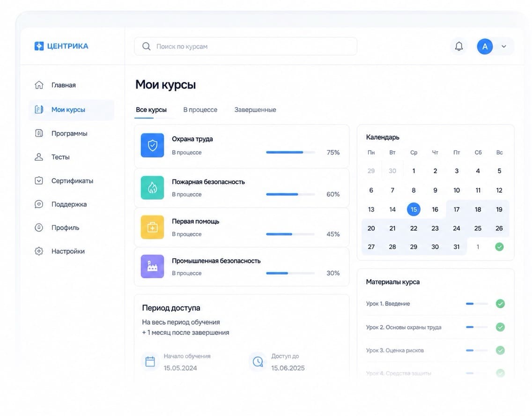Click the calendar icon near Начало обучения

click(x=150, y=362)
